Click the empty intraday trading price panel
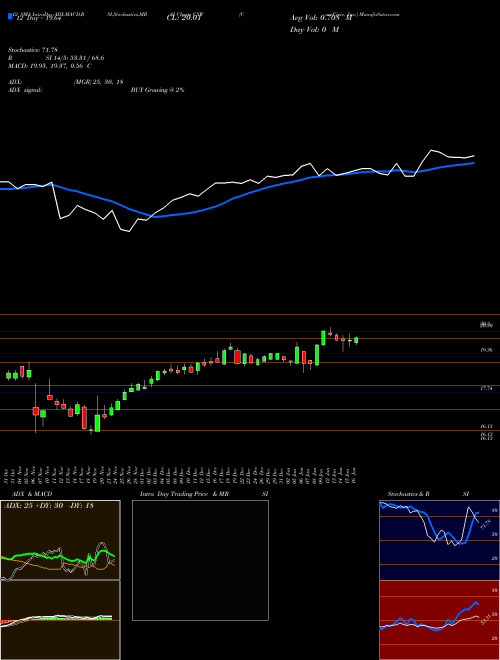Screen dimensions: 500x660 [x=200, y=560]
